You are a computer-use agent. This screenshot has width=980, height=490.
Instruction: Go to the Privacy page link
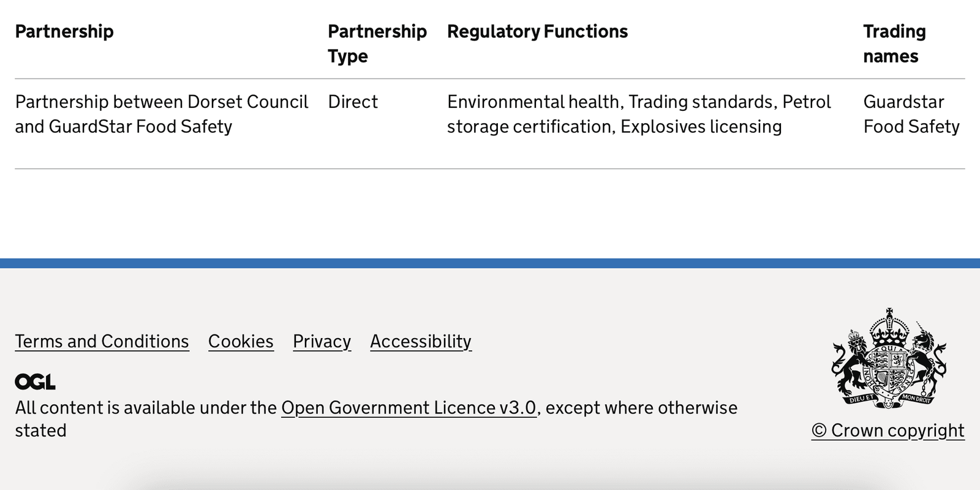[x=322, y=341]
